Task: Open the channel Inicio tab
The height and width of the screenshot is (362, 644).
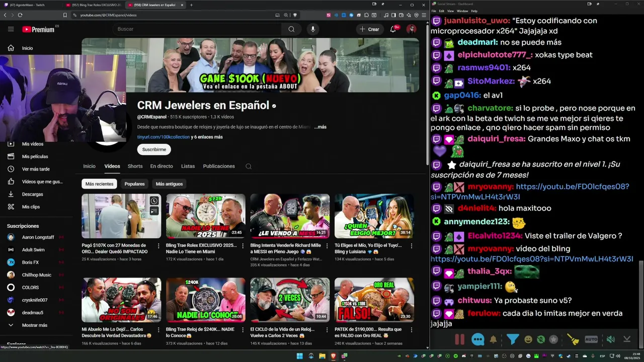Action: [89, 166]
